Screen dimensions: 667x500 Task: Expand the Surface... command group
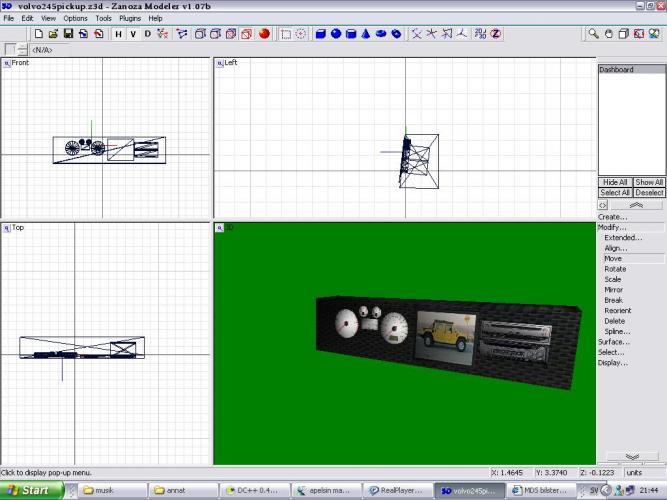click(614, 342)
